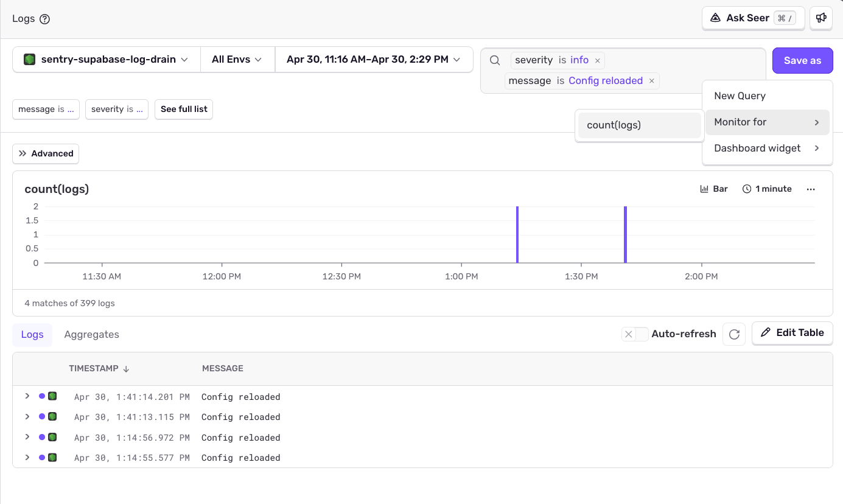Click the 'message is ...' saved filter chip

(x=46, y=109)
